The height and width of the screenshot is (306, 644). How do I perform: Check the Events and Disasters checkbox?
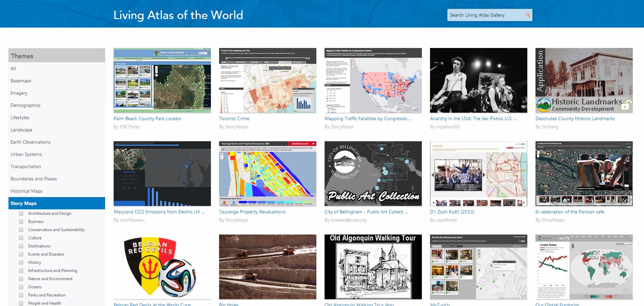(21, 254)
